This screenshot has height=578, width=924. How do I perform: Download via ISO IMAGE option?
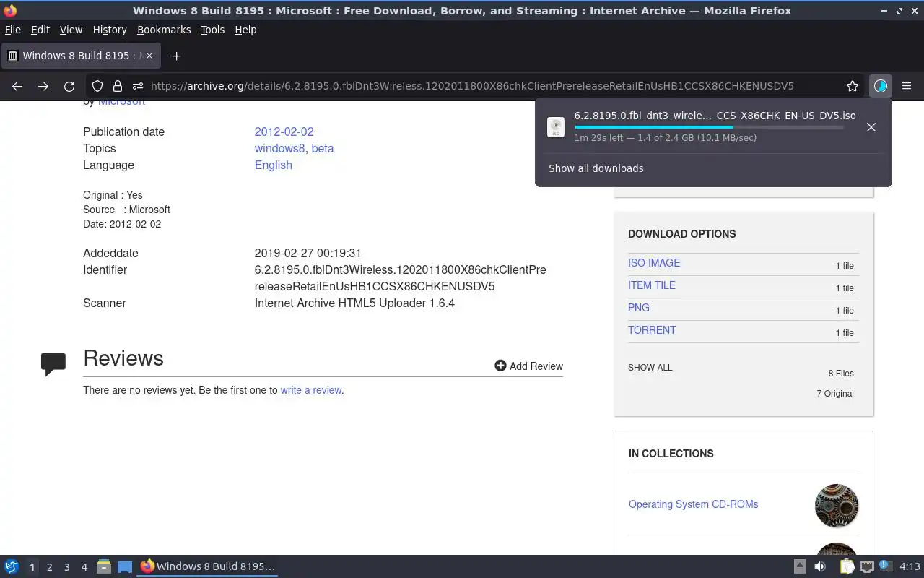[x=654, y=263]
